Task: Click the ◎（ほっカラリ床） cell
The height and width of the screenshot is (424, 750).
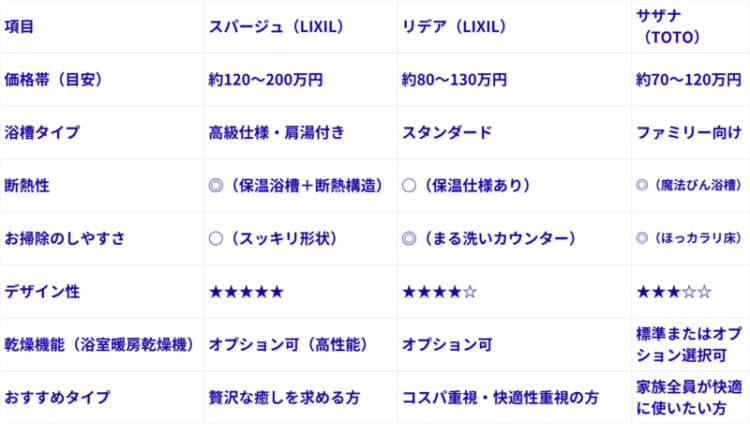Action: pyautogui.click(x=688, y=239)
